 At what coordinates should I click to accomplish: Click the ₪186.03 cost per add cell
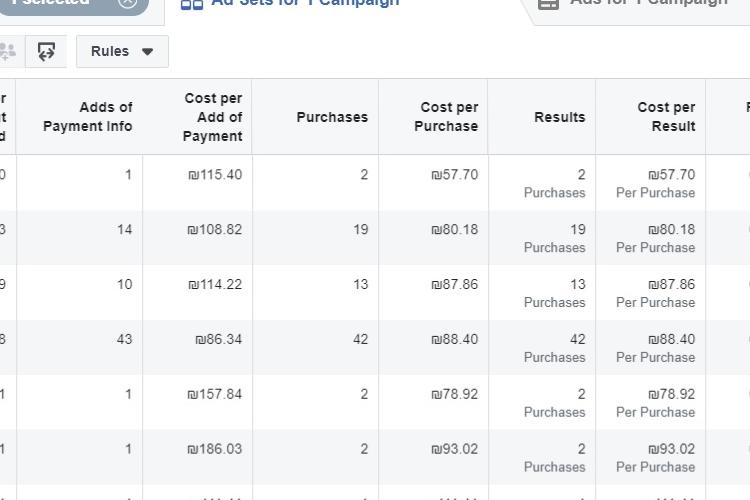click(214, 450)
